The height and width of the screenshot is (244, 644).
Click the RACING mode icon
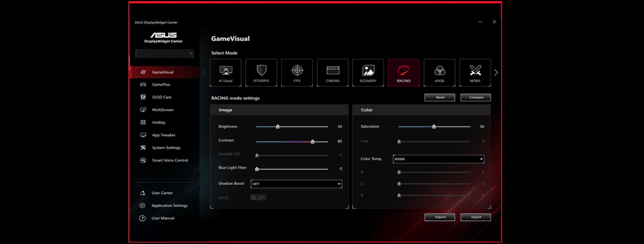coord(403,73)
